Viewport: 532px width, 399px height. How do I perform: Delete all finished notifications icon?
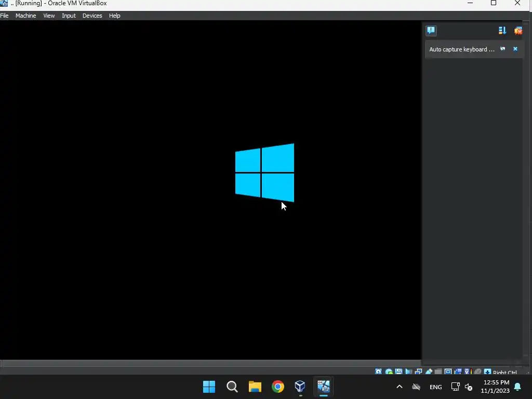point(518,31)
